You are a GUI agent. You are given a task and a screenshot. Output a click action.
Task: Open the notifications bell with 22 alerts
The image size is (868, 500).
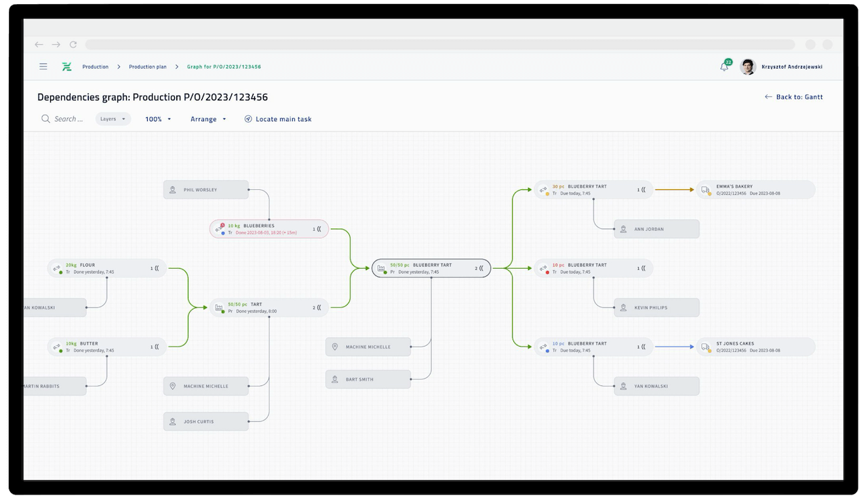724,66
